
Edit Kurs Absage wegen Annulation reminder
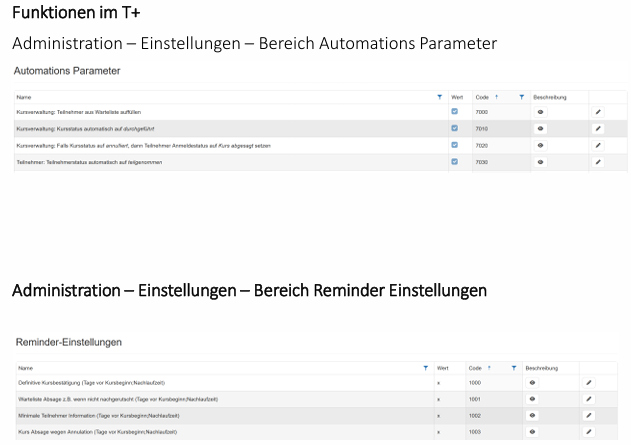click(x=589, y=431)
